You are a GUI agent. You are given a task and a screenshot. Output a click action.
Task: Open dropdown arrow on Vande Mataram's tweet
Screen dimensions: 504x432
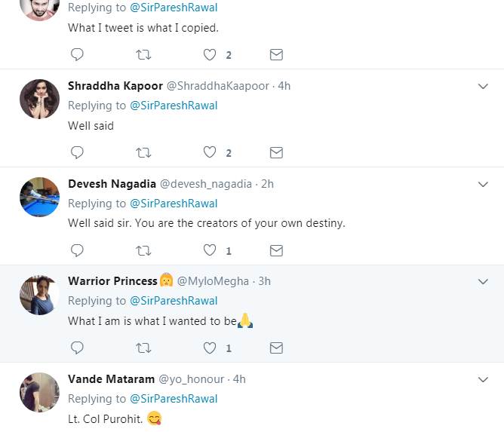tap(484, 379)
